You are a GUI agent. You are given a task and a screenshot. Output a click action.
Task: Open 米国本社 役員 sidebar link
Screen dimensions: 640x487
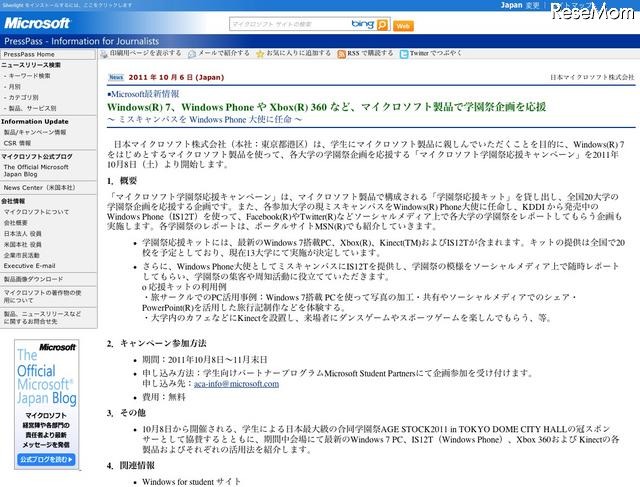click(22, 245)
